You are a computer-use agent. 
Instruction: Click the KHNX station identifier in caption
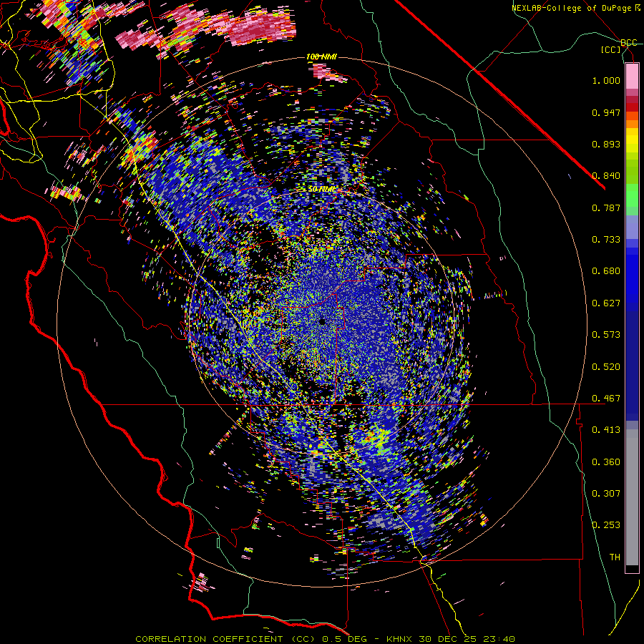pyautogui.click(x=400, y=639)
